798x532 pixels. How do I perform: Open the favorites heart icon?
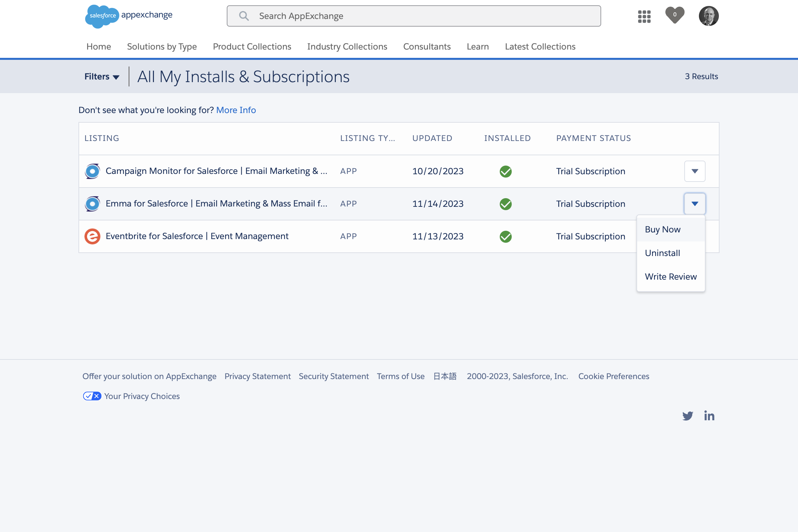[x=675, y=15]
